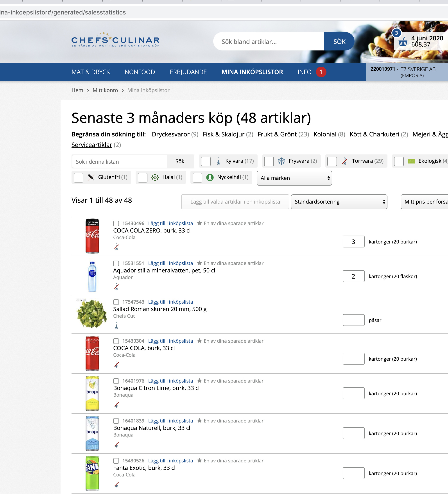448x494 pixels.
Task: Open the Standardsortering sort dropdown
Action: (x=339, y=202)
